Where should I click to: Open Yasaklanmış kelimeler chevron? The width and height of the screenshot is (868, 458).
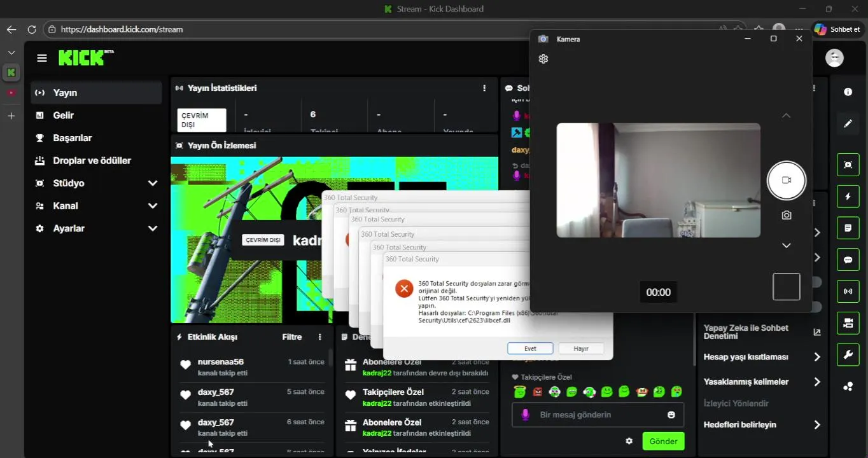pyautogui.click(x=817, y=382)
